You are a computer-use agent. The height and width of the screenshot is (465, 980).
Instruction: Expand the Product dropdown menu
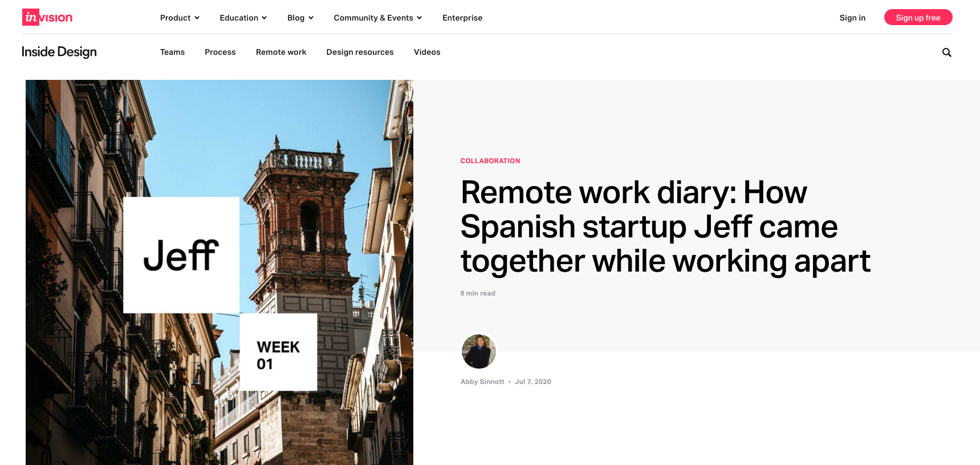coord(180,18)
